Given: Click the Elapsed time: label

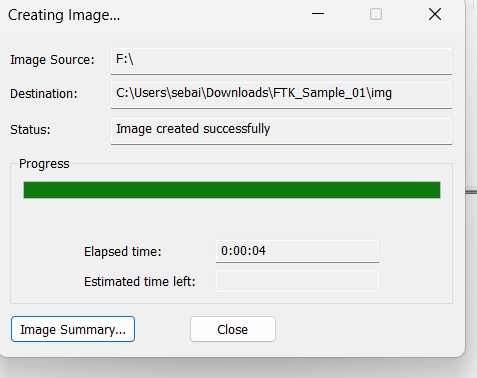Looking at the screenshot, I should [x=123, y=252].
